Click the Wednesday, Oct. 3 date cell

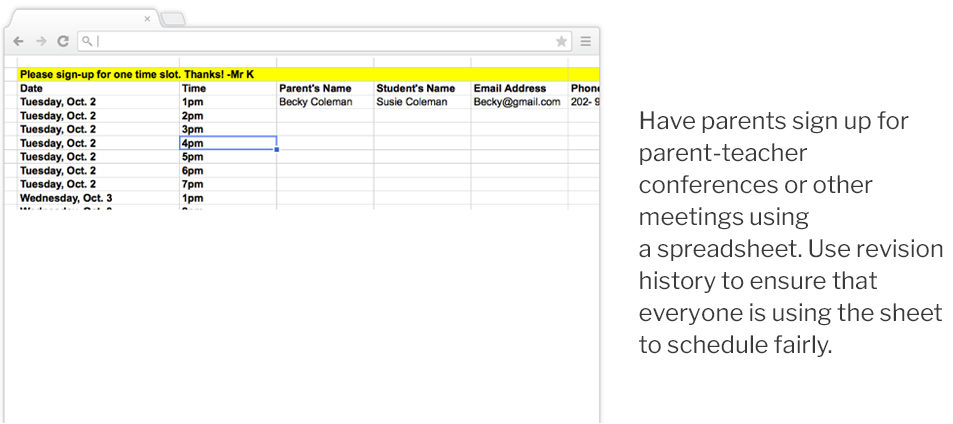(98, 198)
